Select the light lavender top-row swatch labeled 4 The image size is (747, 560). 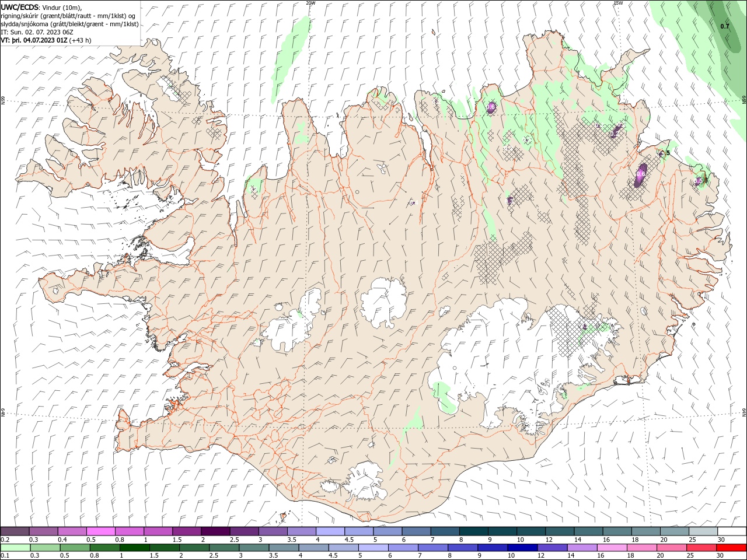click(330, 531)
